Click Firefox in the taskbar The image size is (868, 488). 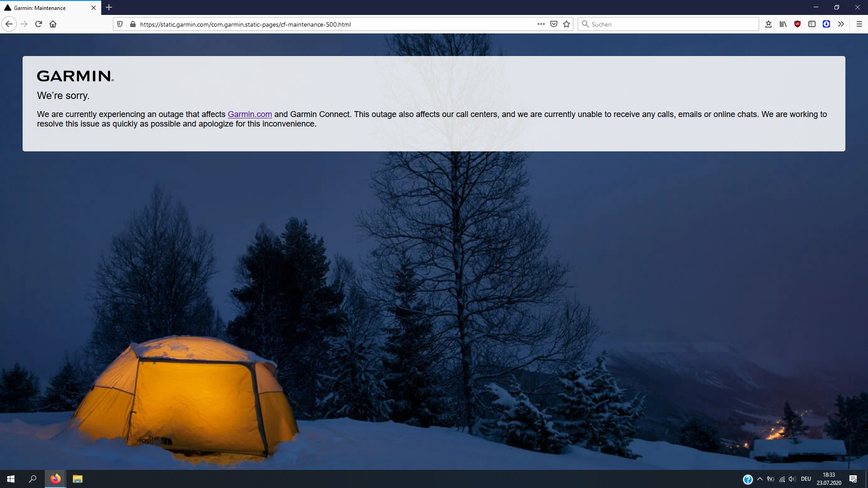55,479
